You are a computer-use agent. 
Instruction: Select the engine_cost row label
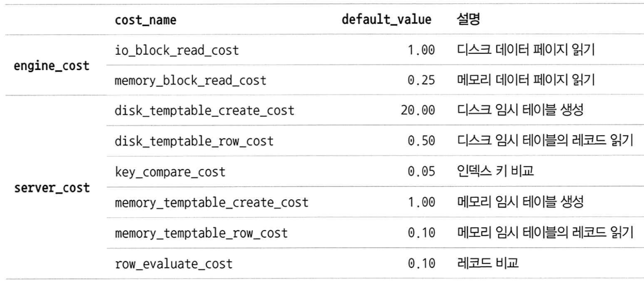coord(51,66)
